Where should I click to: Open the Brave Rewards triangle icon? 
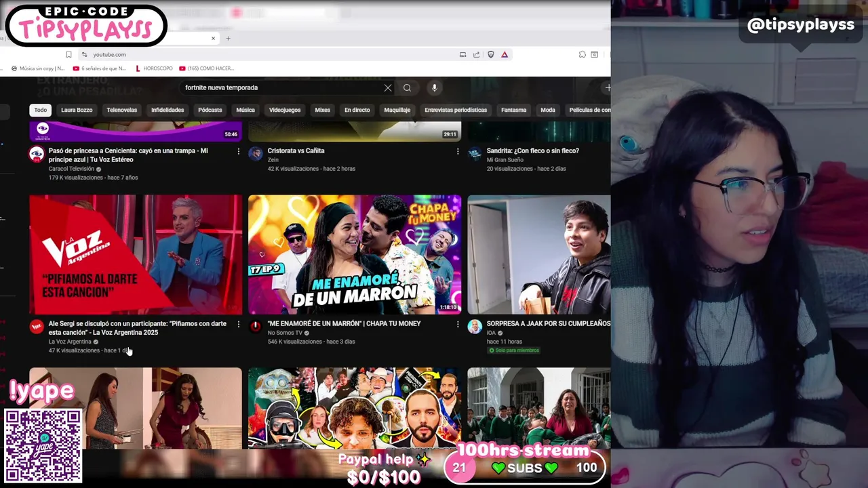505,54
